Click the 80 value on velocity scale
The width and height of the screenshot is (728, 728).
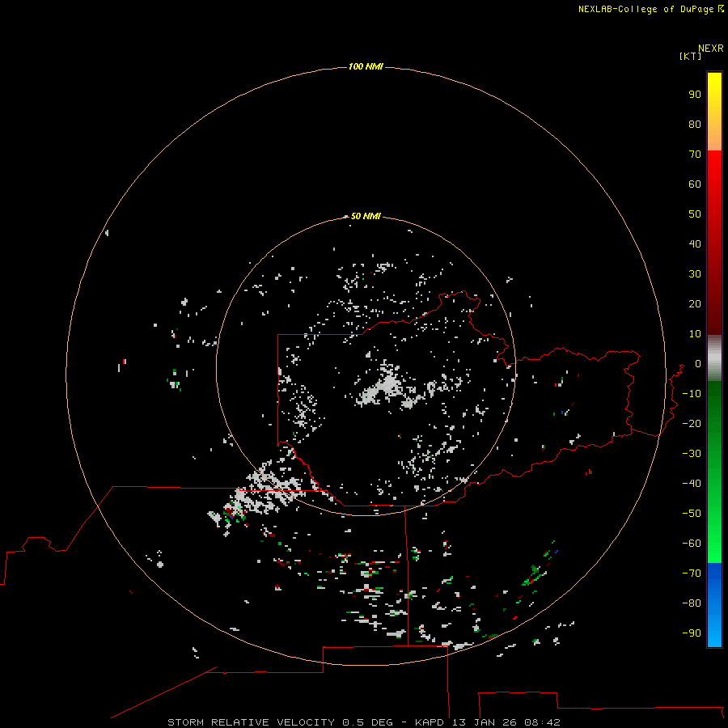point(695,125)
